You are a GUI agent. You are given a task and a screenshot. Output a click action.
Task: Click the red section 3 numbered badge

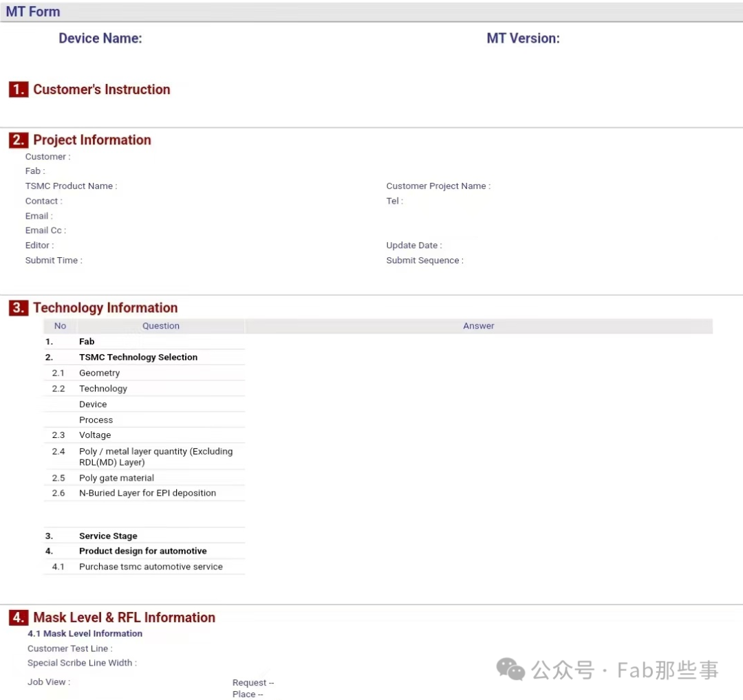(17, 307)
